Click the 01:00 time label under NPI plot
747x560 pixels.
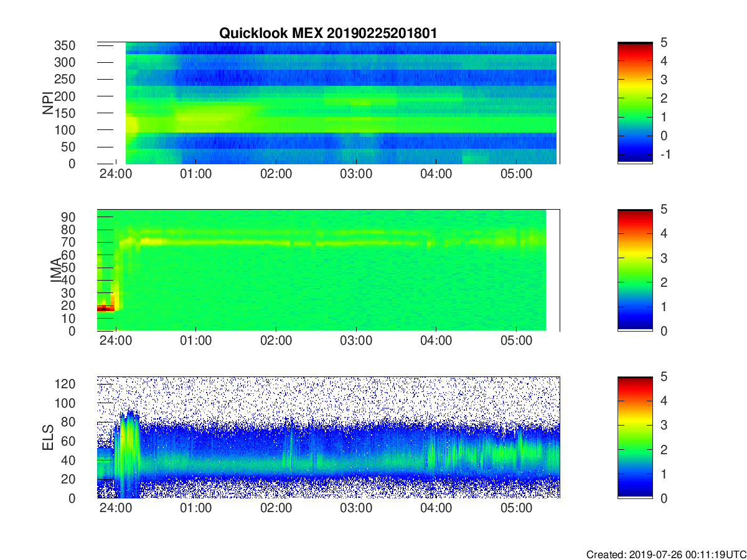pos(195,174)
